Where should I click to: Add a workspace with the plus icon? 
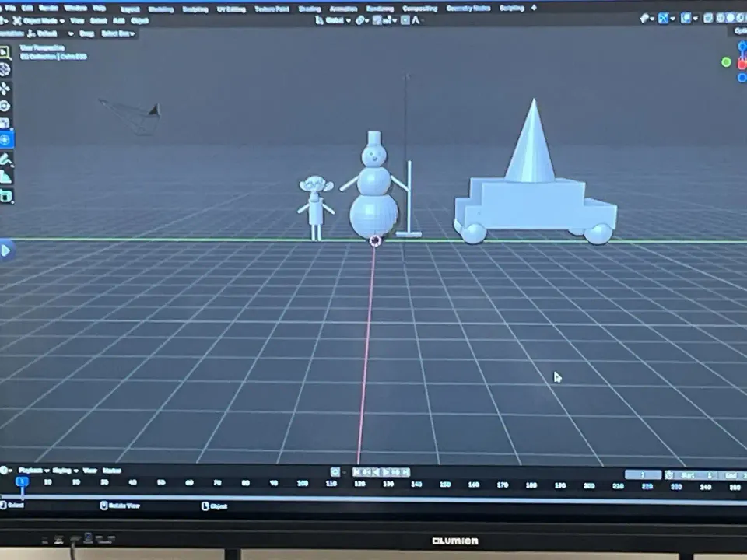coord(534,8)
